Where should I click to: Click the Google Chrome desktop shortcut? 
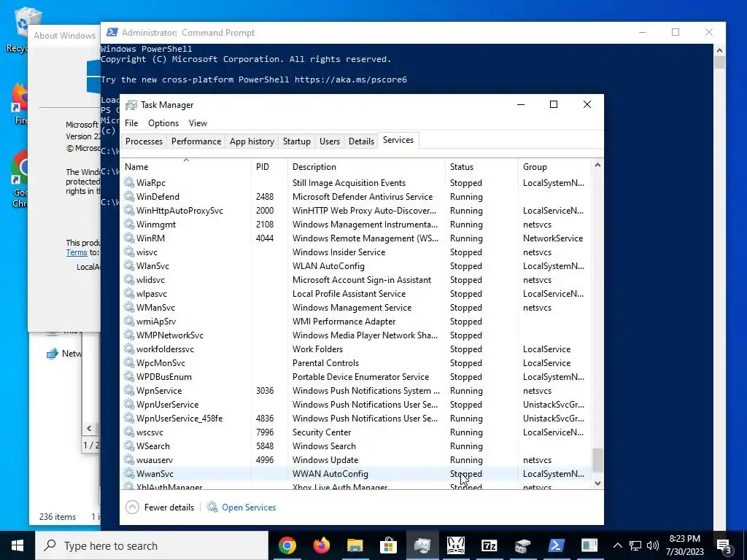(x=20, y=179)
